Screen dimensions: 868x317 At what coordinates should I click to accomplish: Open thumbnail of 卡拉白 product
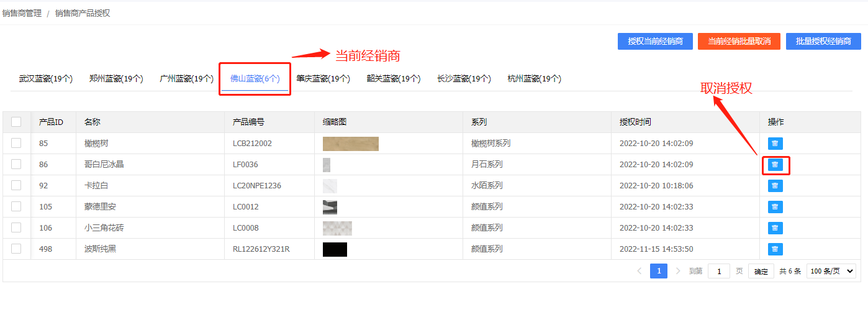pos(330,186)
